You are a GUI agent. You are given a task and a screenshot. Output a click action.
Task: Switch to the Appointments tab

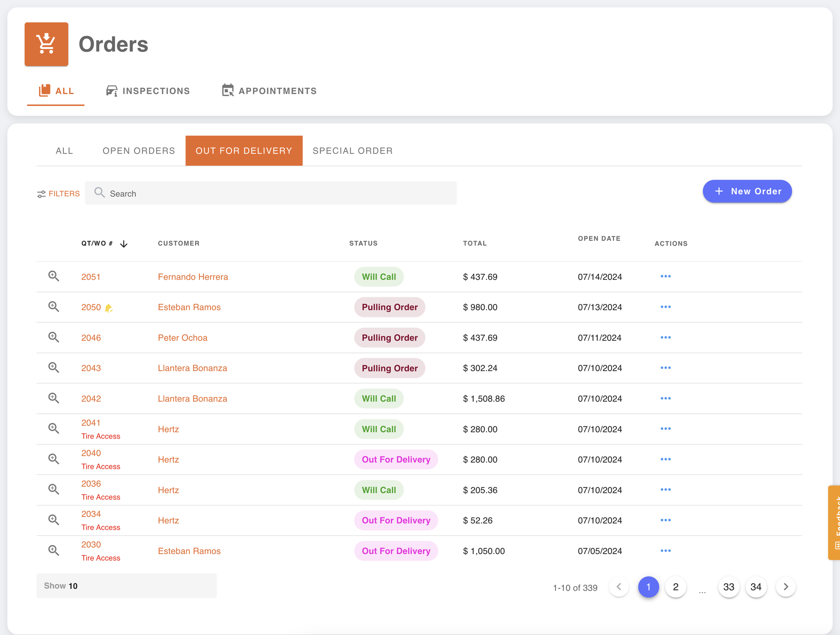point(269,91)
